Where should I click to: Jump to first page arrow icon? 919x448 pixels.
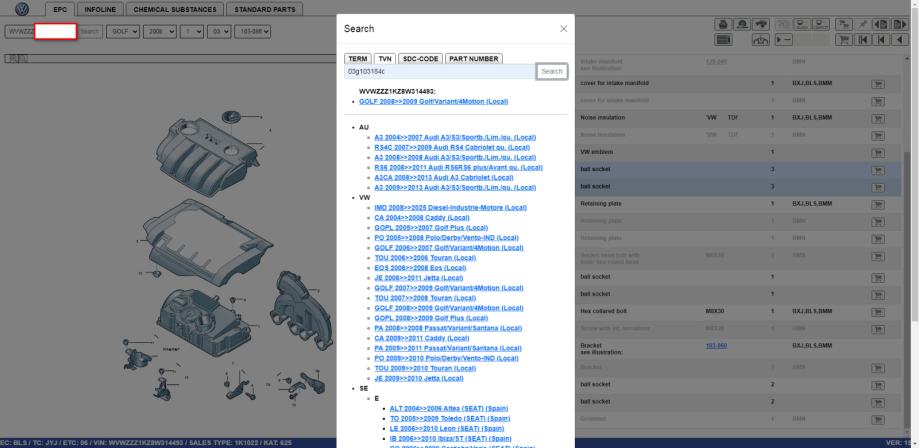pos(863,39)
